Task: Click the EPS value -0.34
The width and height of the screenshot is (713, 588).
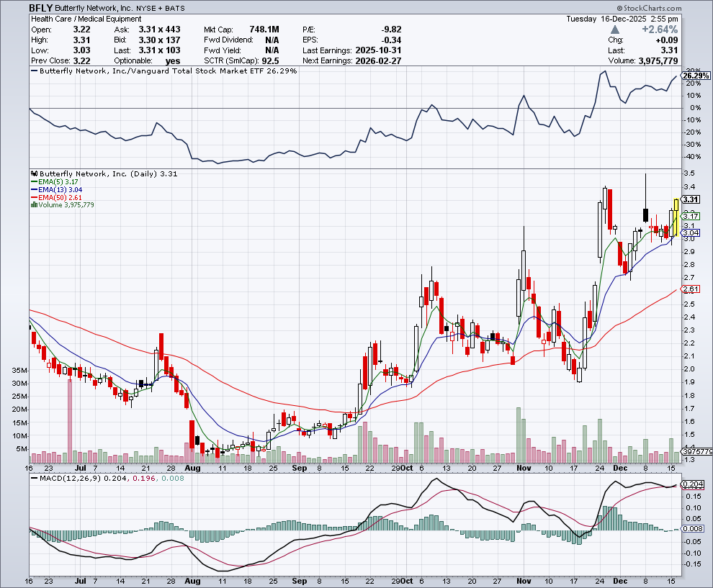Action: (391, 40)
